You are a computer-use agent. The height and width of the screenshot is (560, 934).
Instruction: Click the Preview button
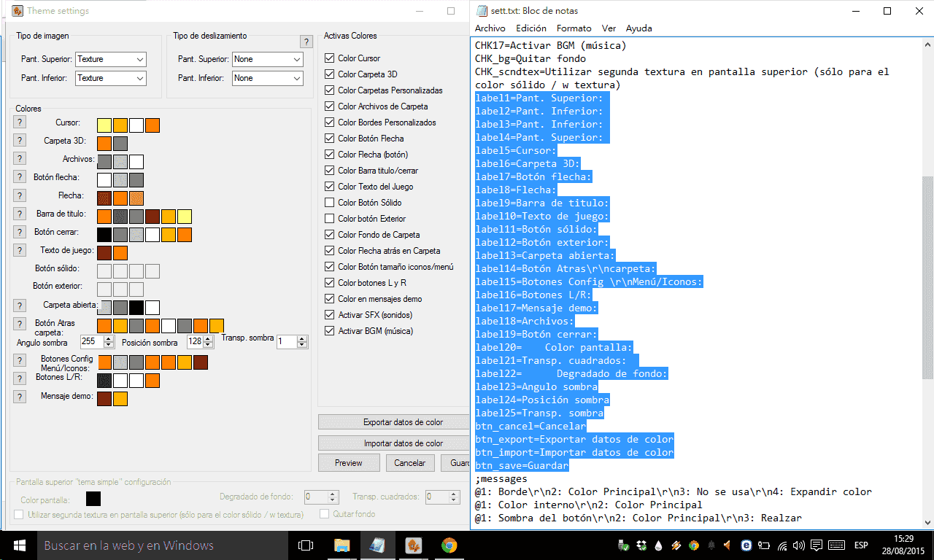[x=349, y=463]
